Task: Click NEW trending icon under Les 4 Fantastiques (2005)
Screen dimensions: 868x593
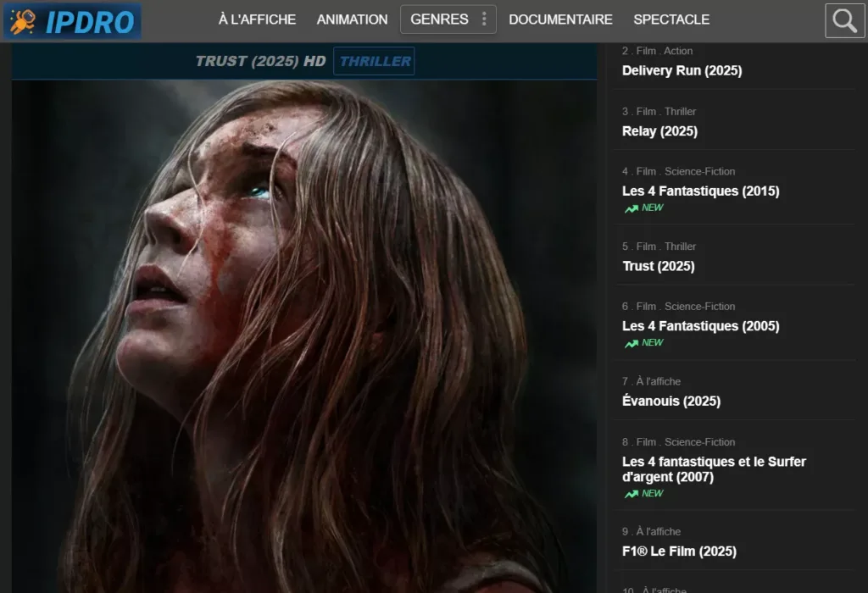Action: point(631,343)
